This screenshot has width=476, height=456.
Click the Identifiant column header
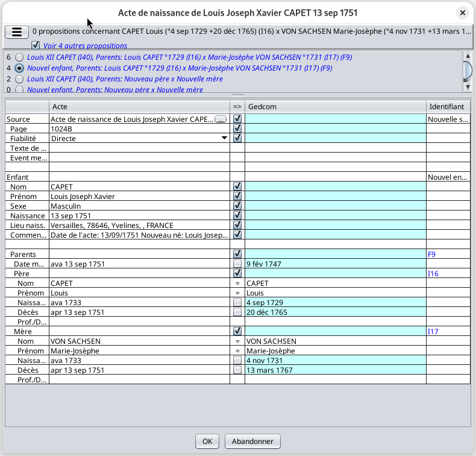448,107
